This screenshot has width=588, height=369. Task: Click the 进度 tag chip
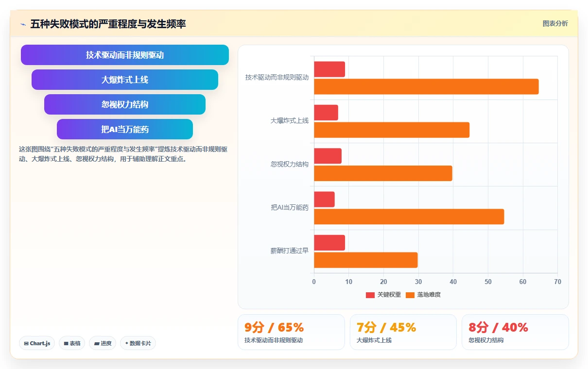[103, 343]
